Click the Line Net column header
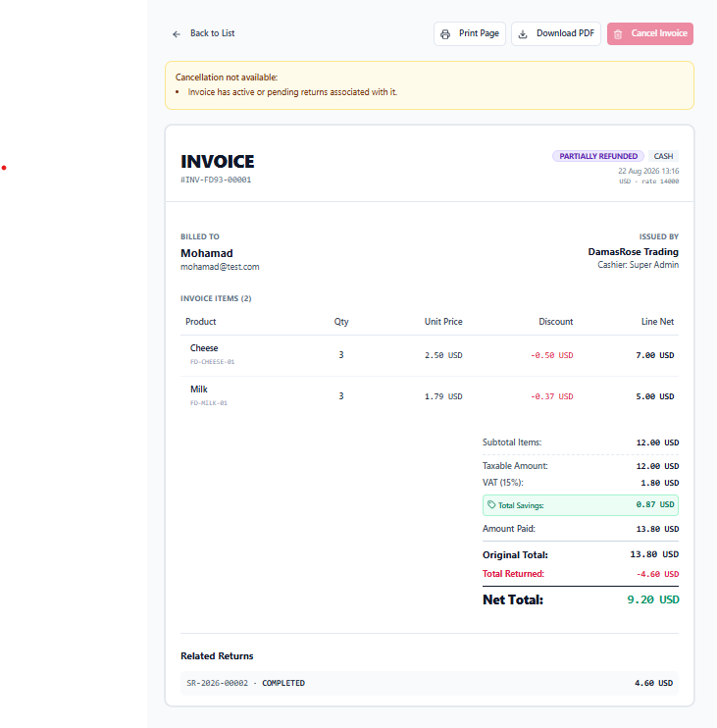Screen dimensions: 717x728 pos(657,321)
